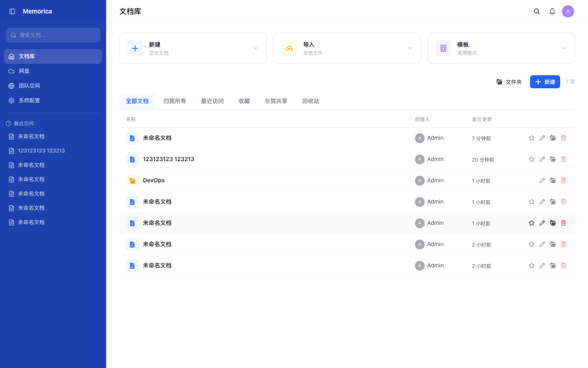The height and width of the screenshot is (368, 588).
Task: Rename the DevOps folder
Action: click(x=542, y=181)
